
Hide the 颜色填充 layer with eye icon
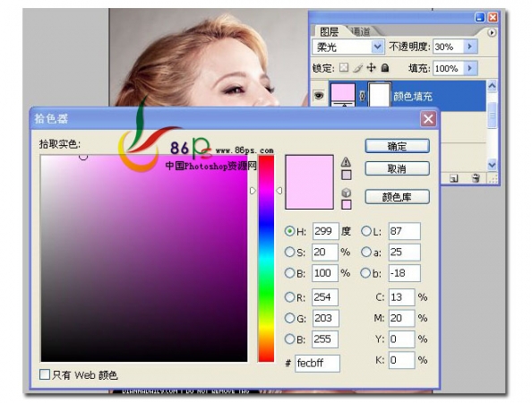(x=318, y=96)
